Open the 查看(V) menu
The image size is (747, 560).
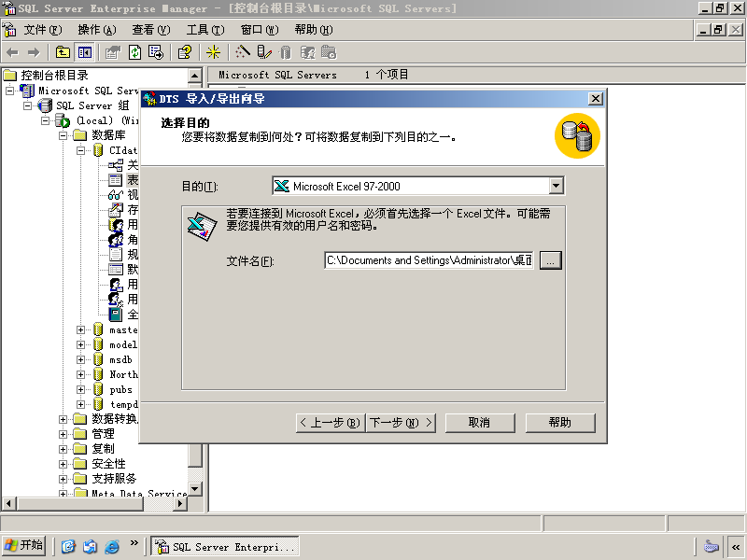pyautogui.click(x=151, y=30)
